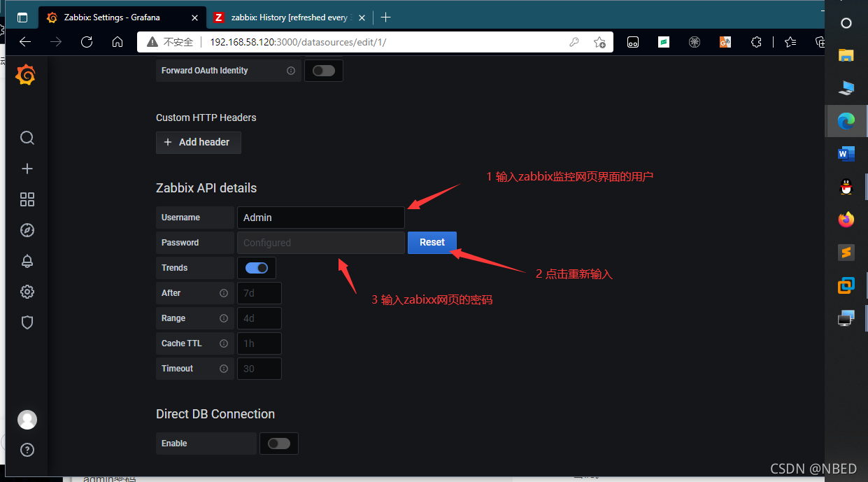Click the browser back arrow
This screenshot has height=482, width=868.
[x=25, y=42]
